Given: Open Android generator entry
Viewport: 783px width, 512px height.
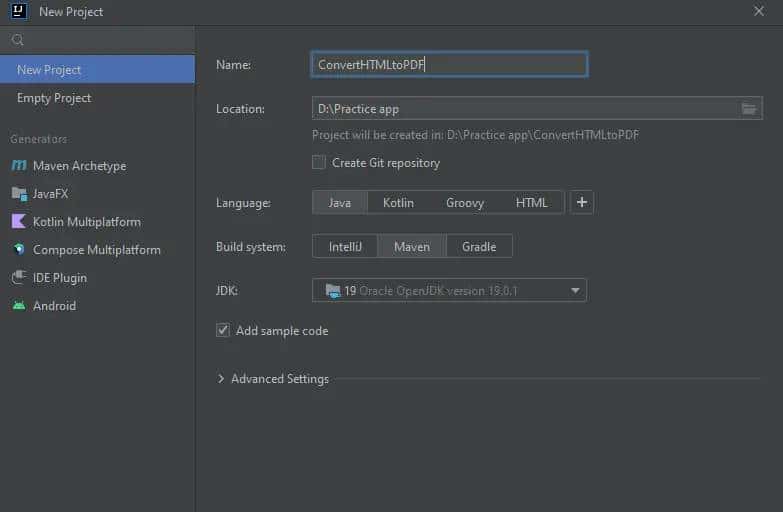Looking at the screenshot, I should pos(97,306).
